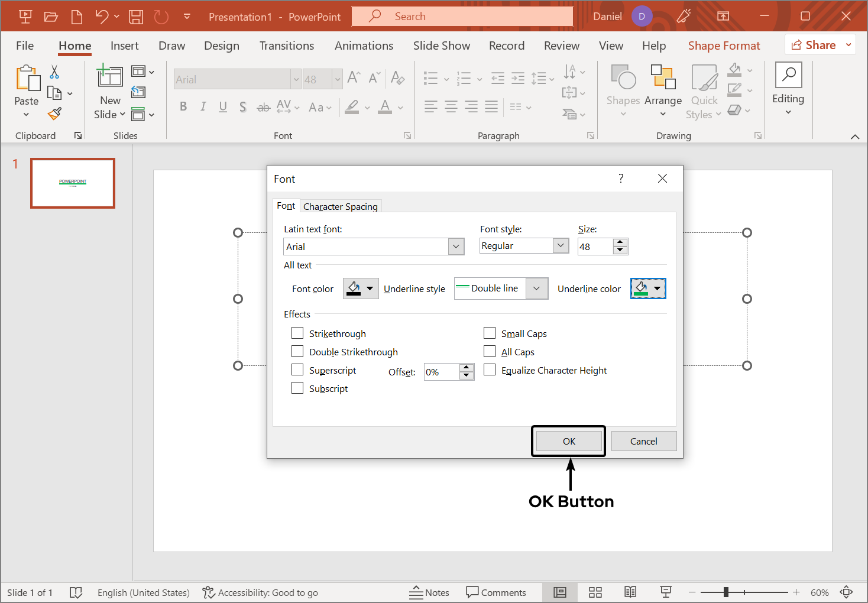Open the Underline style dropdown

pyautogui.click(x=536, y=288)
